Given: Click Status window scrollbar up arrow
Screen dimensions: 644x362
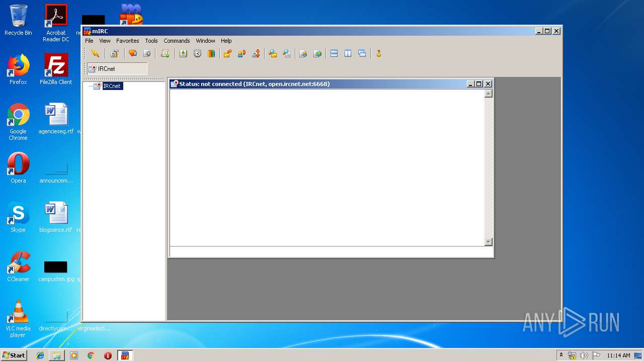Looking at the screenshot, I should click(488, 94).
